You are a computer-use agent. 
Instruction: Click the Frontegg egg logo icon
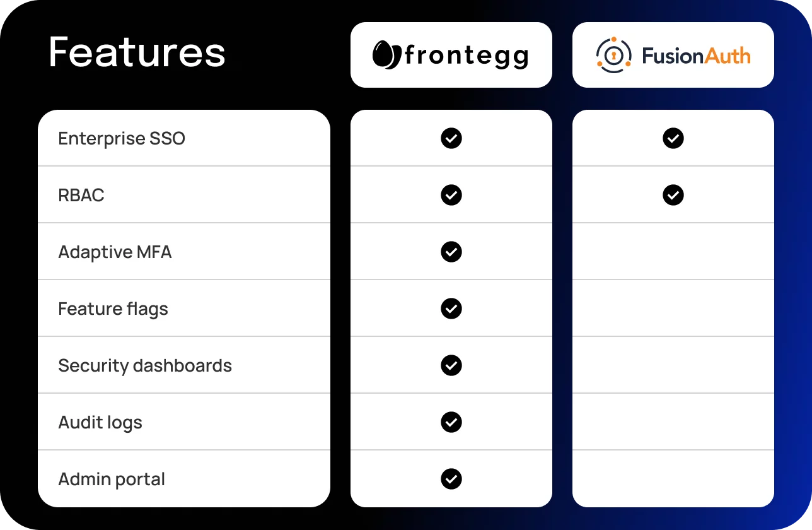386,55
